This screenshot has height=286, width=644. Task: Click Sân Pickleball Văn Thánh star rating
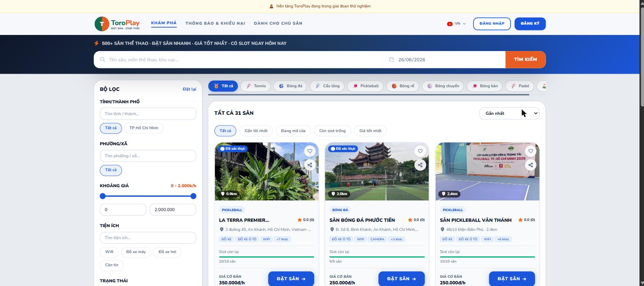click(x=527, y=220)
